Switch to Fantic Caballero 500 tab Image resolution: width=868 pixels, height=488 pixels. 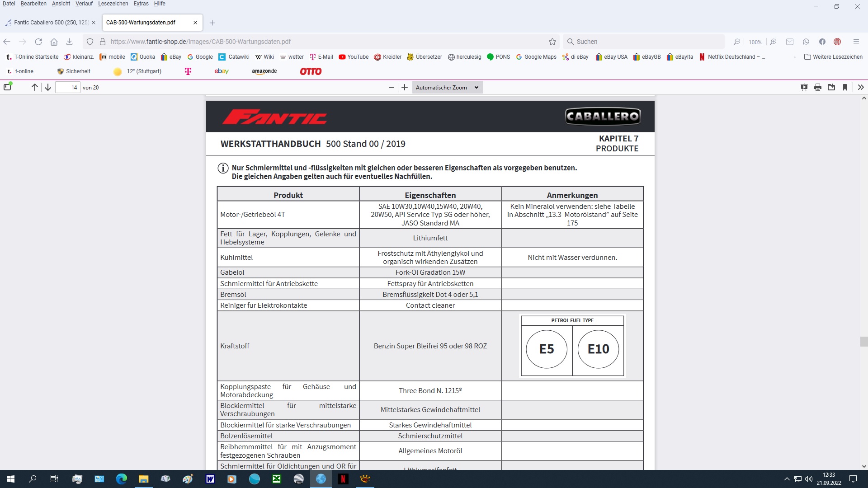point(51,22)
